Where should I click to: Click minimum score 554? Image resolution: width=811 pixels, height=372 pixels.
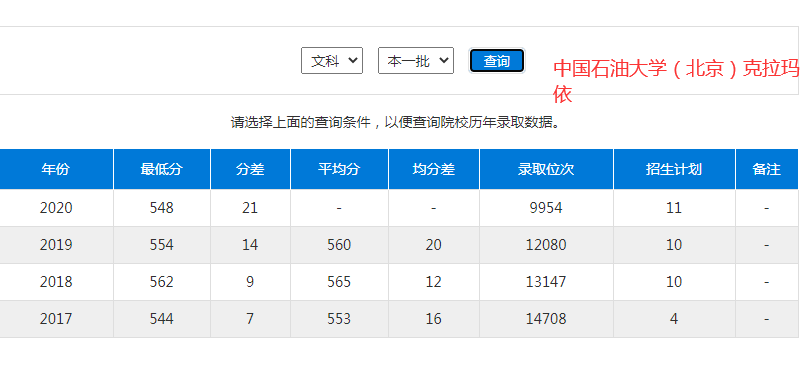pyautogui.click(x=162, y=245)
